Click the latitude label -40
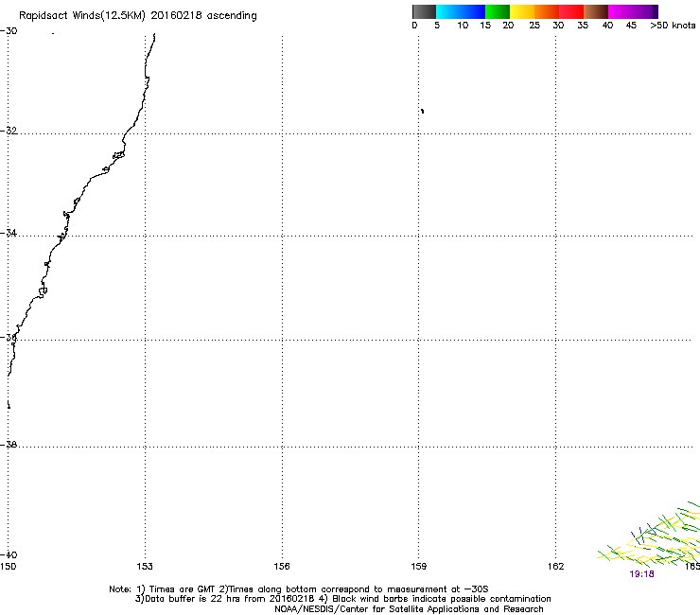 click(x=9, y=554)
